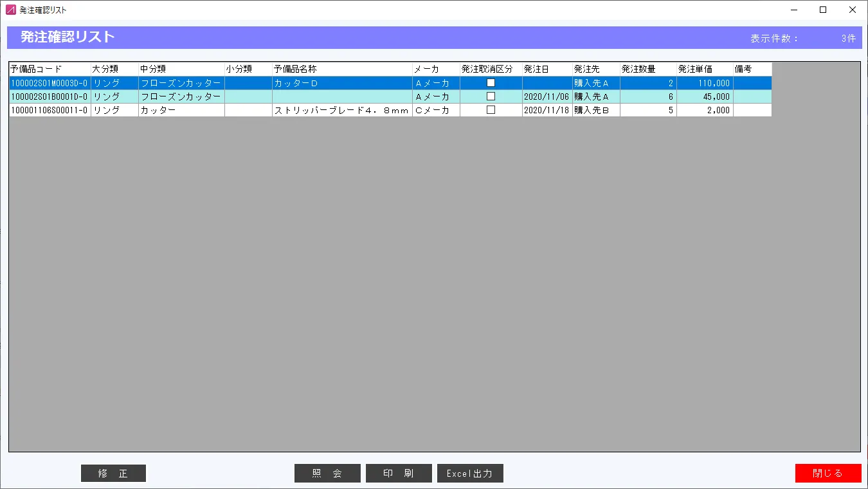This screenshot has height=489, width=868.
Task: Click the 修正 (Edit) button
Action: [113, 473]
